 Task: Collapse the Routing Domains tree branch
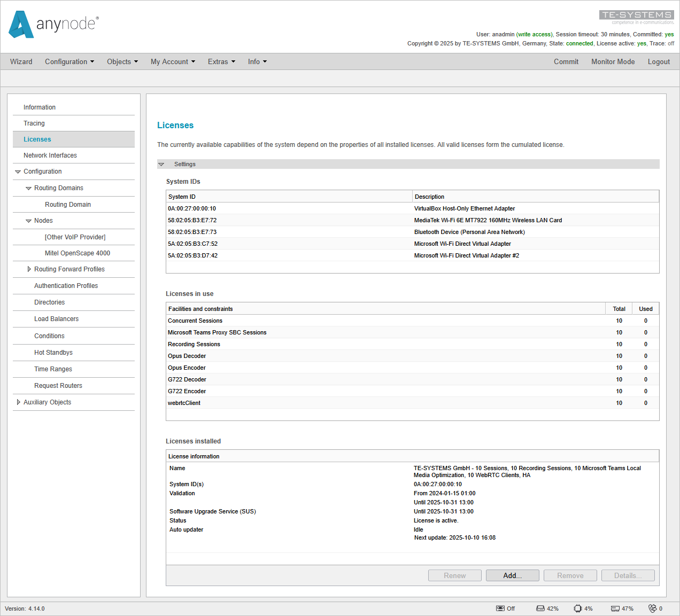pyautogui.click(x=29, y=188)
